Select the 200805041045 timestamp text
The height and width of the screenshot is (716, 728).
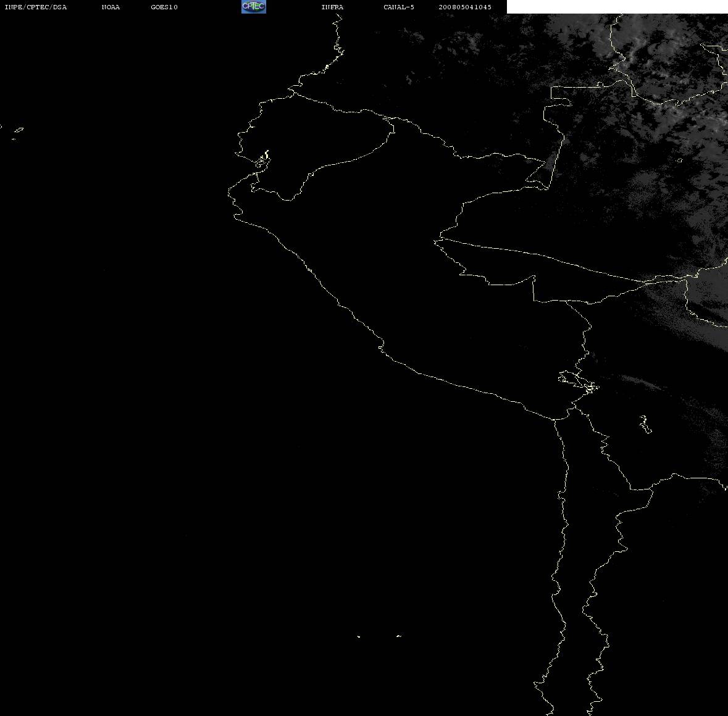pyautogui.click(x=465, y=7)
